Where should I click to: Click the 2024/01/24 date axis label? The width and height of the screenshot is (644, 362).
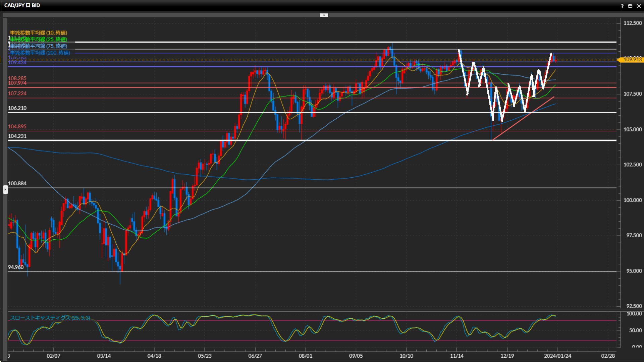[x=557, y=356]
